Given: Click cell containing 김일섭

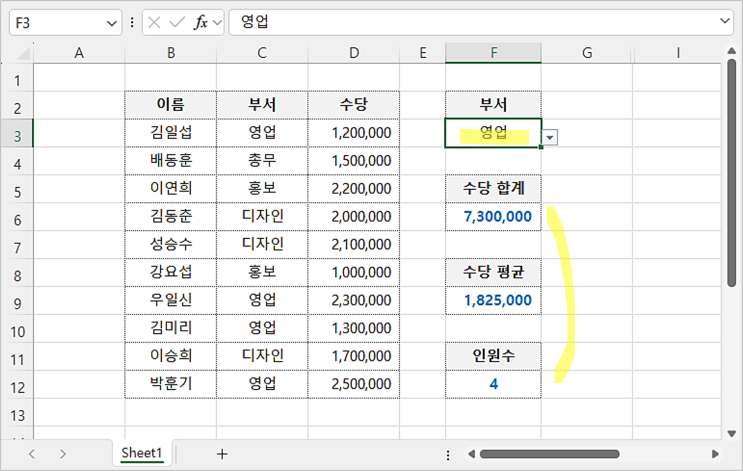Looking at the screenshot, I should click(171, 133).
